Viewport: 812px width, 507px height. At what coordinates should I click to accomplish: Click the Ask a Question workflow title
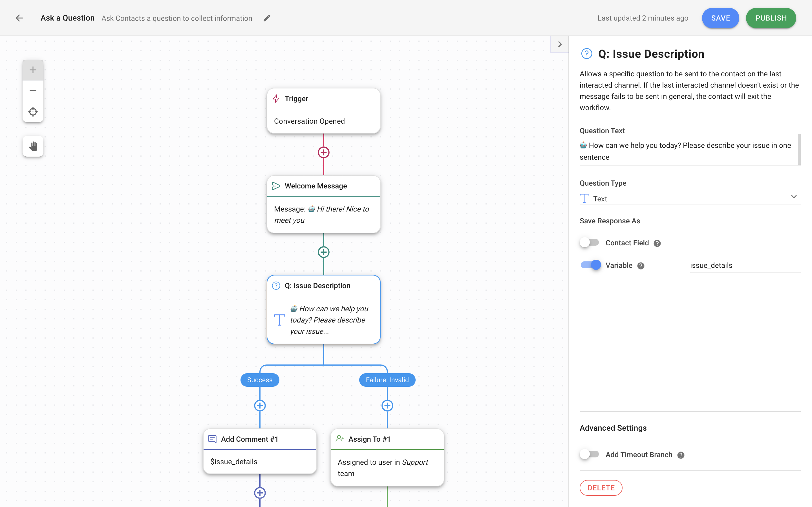67,18
